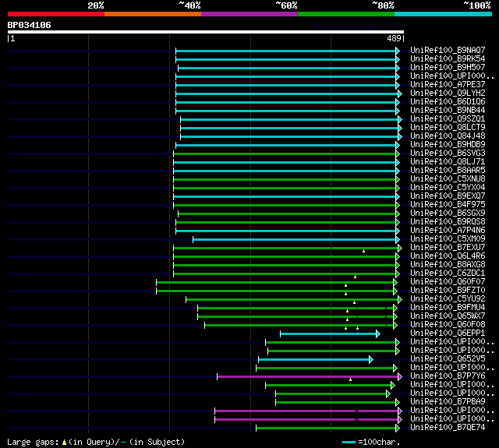Image resolution: width=499 pixels, height=448 pixels.
Task: Select the UniRef100_B7P7Y6 label
Action: point(448,376)
